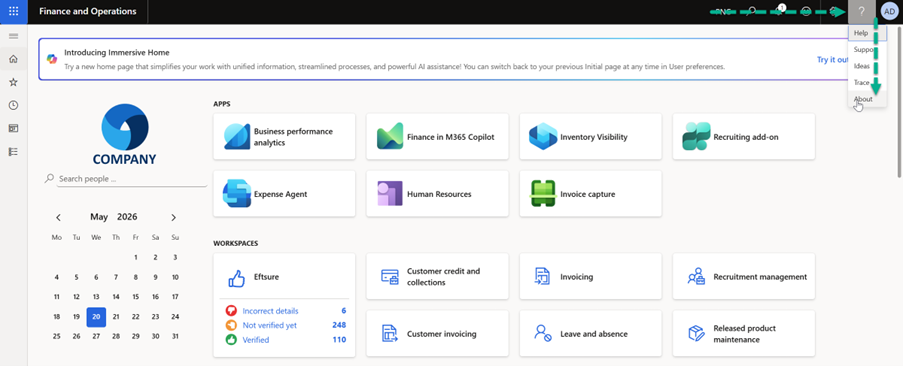This screenshot has height=366, width=903.
Task: Open Incorrect details link in Eftsure
Action: (x=270, y=311)
